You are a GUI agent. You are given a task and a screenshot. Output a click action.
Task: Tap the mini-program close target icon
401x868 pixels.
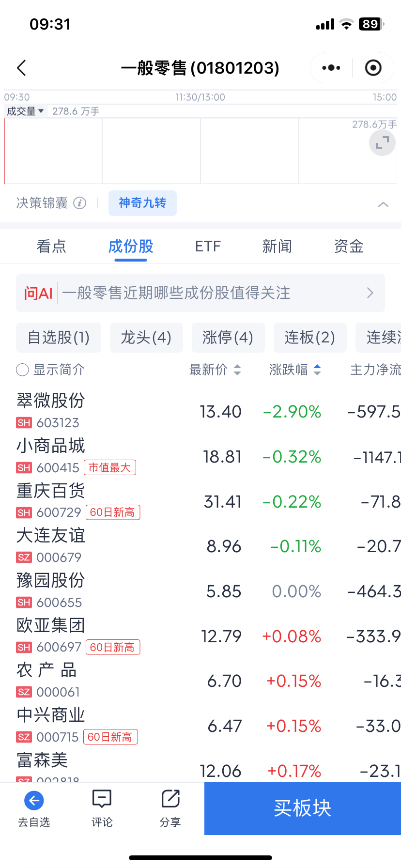coord(373,68)
